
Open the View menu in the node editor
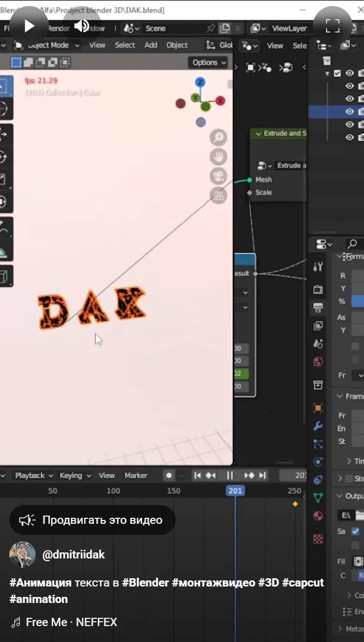(x=275, y=46)
